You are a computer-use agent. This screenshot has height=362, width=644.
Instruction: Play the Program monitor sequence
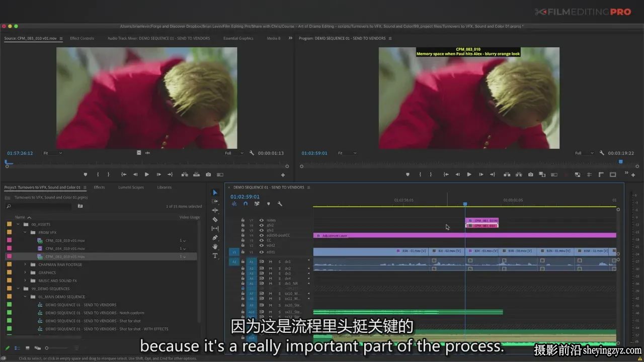469,174
